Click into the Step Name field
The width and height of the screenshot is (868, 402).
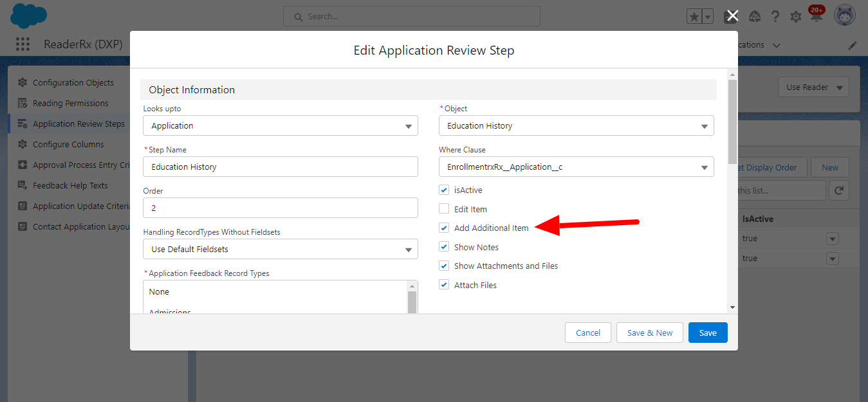click(280, 167)
